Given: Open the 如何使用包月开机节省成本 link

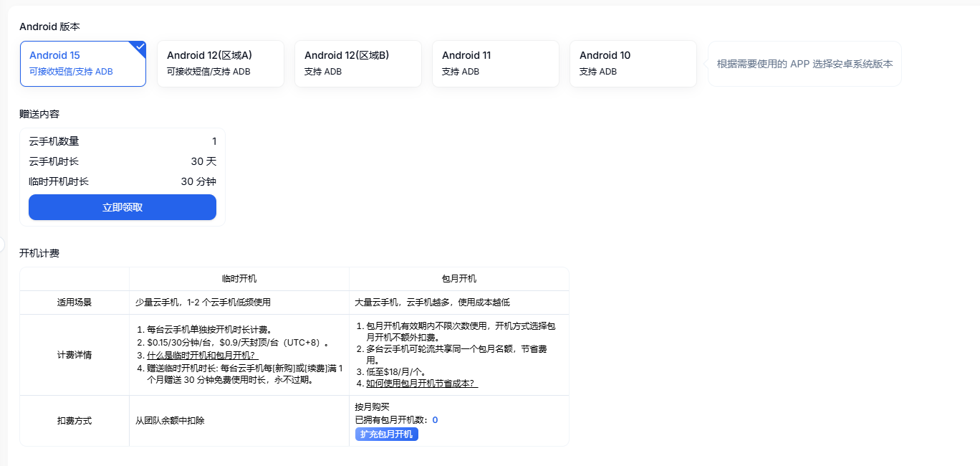Looking at the screenshot, I should pos(421,381).
